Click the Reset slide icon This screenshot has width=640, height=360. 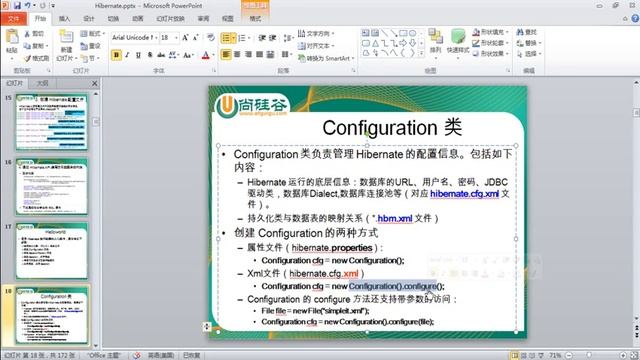point(84,46)
